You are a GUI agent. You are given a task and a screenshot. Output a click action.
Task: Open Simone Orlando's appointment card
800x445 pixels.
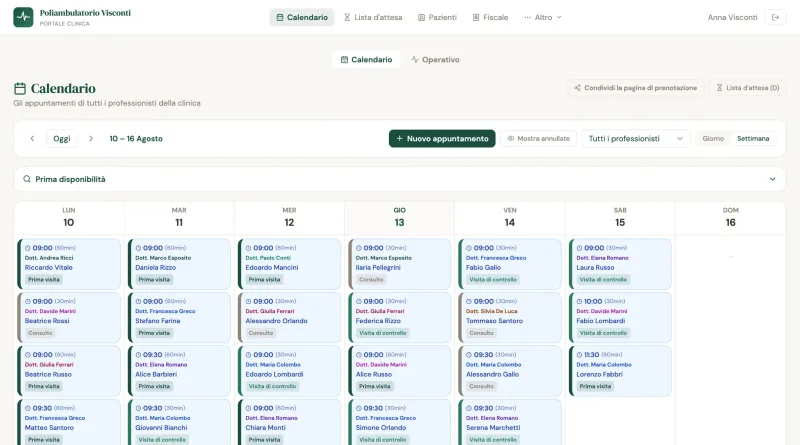pyautogui.click(x=399, y=422)
